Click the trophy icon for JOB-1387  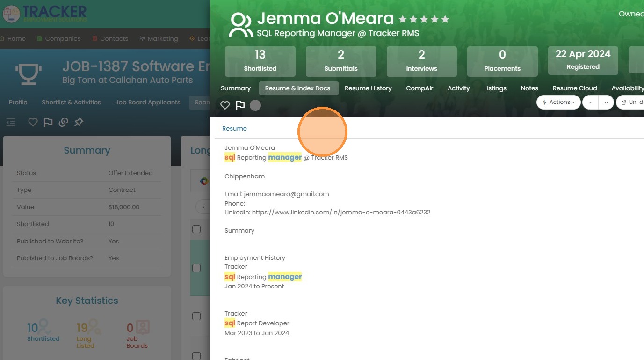click(x=28, y=74)
